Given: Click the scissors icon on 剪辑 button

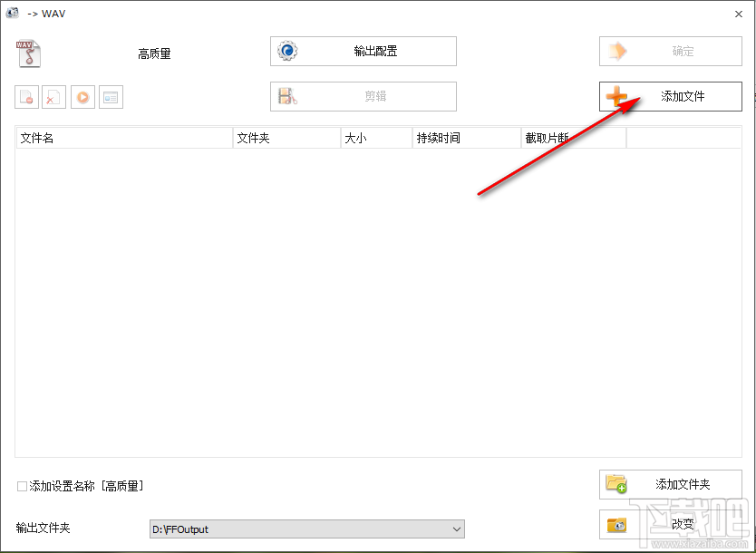Looking at the screenshot, I should pos(286,96).
